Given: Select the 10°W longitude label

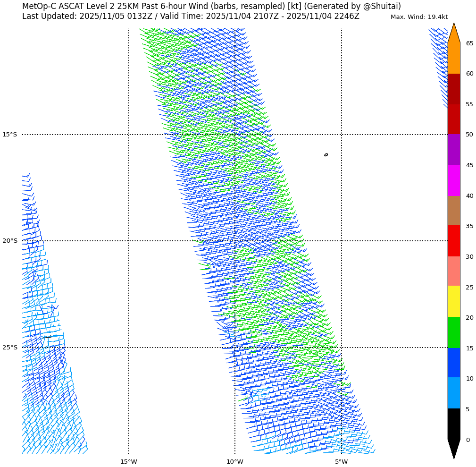Looking at the screenshot, I should point(235,461).
